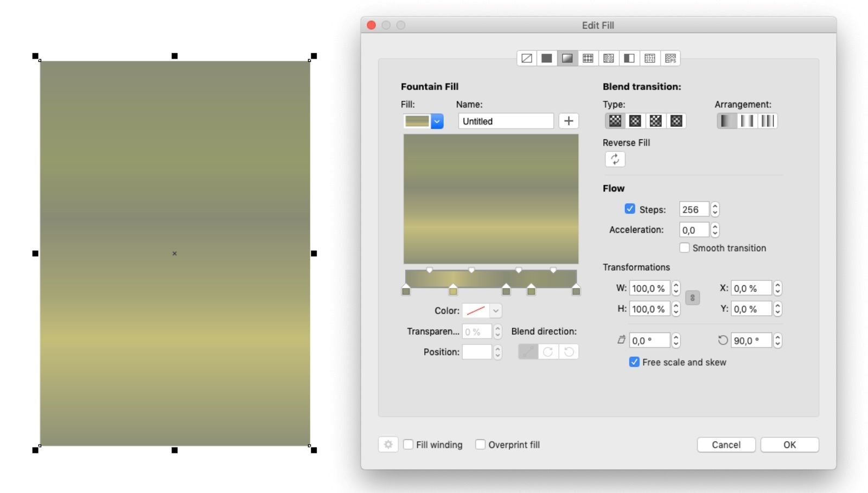Image resolution: width=868 pixels, height=493 pixels.
Task: Open the gear options menu at bottom-left
Action: pyautogui.click(x=388, y=445)
